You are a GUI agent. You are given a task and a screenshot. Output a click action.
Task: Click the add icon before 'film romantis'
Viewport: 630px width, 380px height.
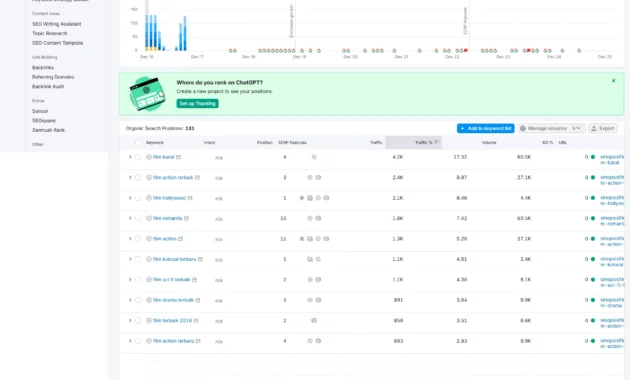[x=149, y=219]
